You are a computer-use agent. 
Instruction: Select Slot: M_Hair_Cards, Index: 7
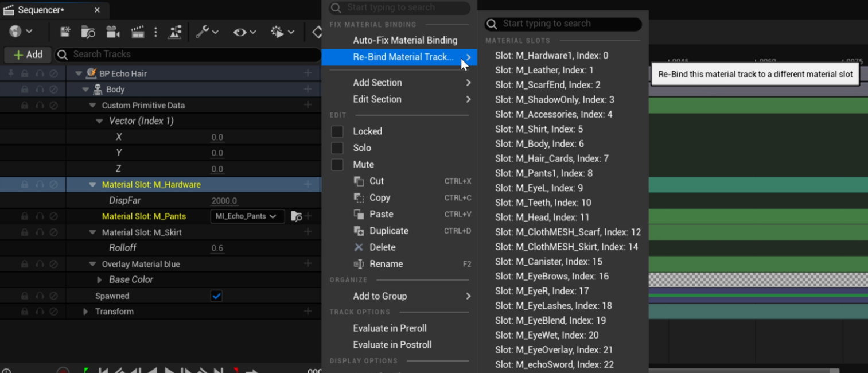pyautogui.click(x=551, y=158)
